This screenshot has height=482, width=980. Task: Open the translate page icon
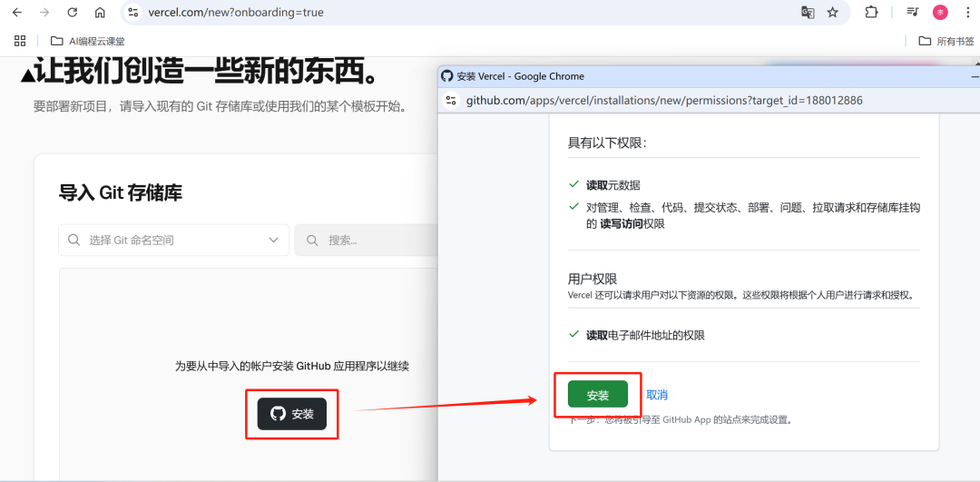coord(808,13)
